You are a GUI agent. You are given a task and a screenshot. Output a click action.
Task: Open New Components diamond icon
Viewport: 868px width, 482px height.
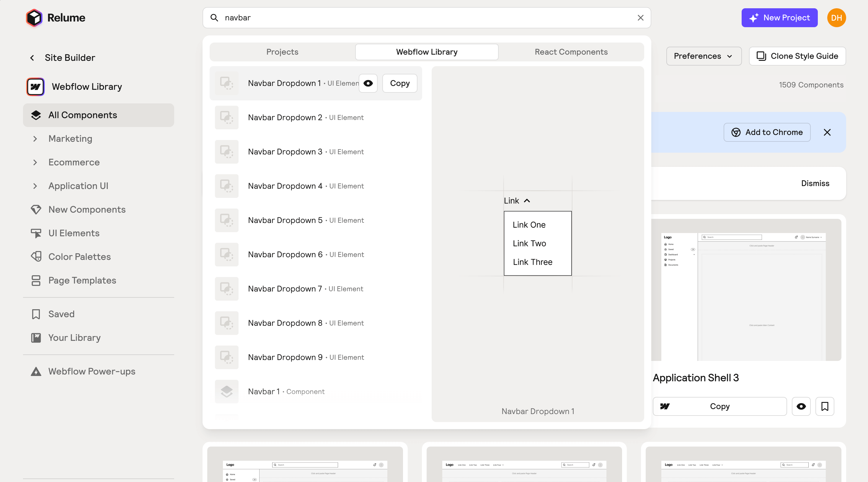coord(36,209)
